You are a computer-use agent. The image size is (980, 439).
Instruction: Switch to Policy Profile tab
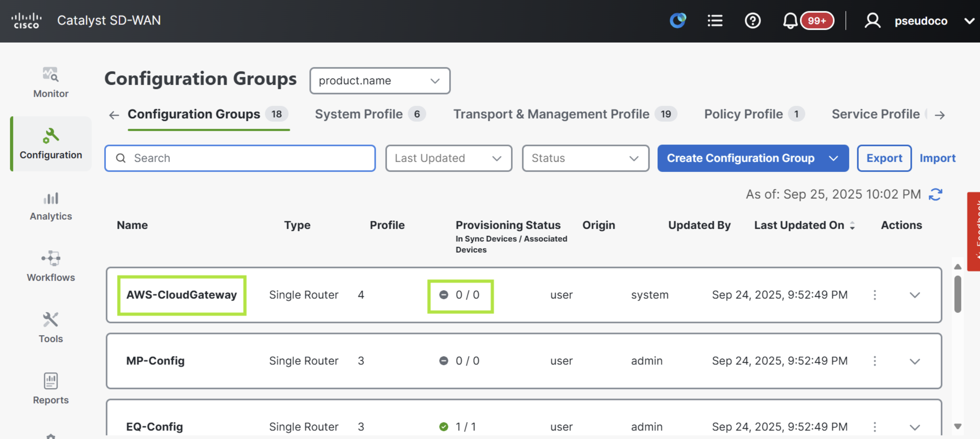click(754, 114)
